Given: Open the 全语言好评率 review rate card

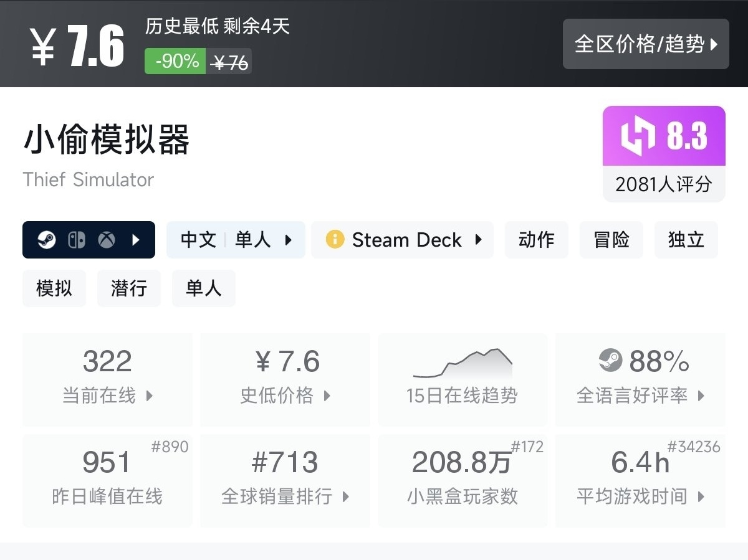Looking at the screenshot, I should pyautogui.click(x=640, y=379).
